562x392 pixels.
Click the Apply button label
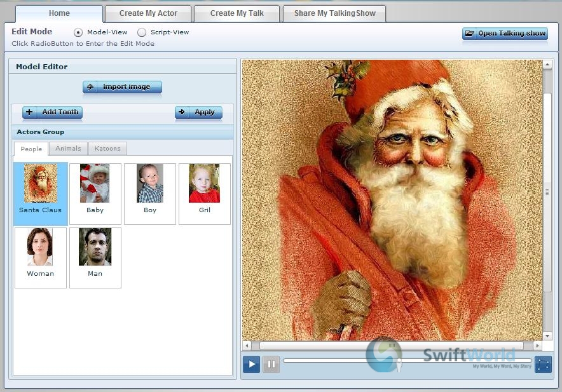coord(205,112)
